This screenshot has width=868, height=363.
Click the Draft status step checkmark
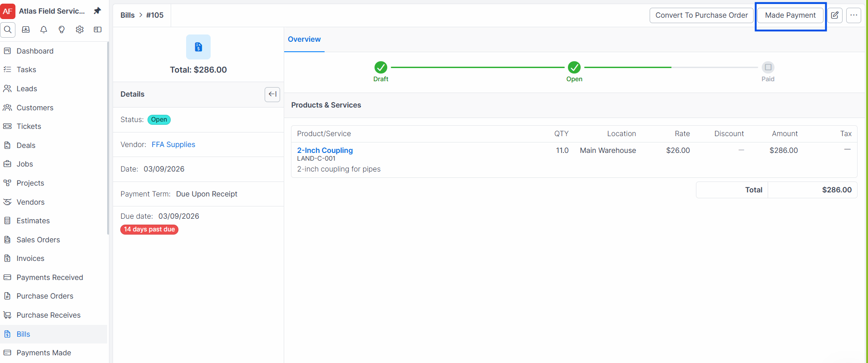coord(381,68)
